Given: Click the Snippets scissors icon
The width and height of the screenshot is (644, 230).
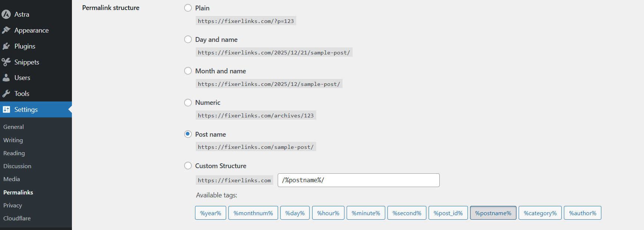Looking at the screenshot, I should pos(6,62).
